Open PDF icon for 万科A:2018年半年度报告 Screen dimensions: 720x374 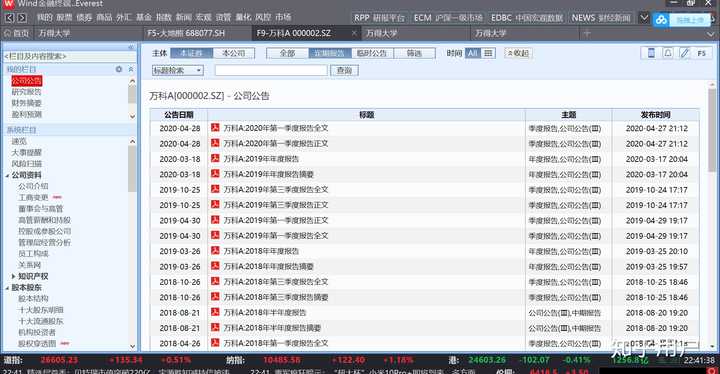coord(215,312)
